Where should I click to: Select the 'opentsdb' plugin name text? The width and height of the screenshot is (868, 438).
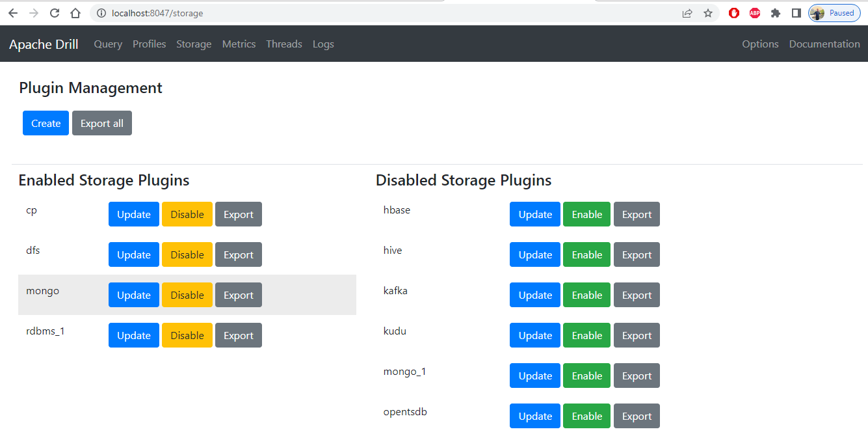[x=405, y=412]
